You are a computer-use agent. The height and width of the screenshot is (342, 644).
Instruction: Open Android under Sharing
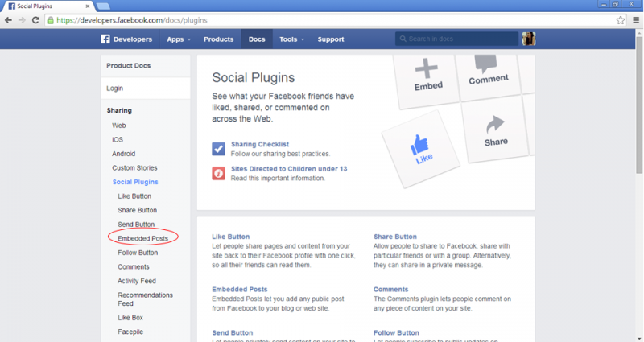124,154
